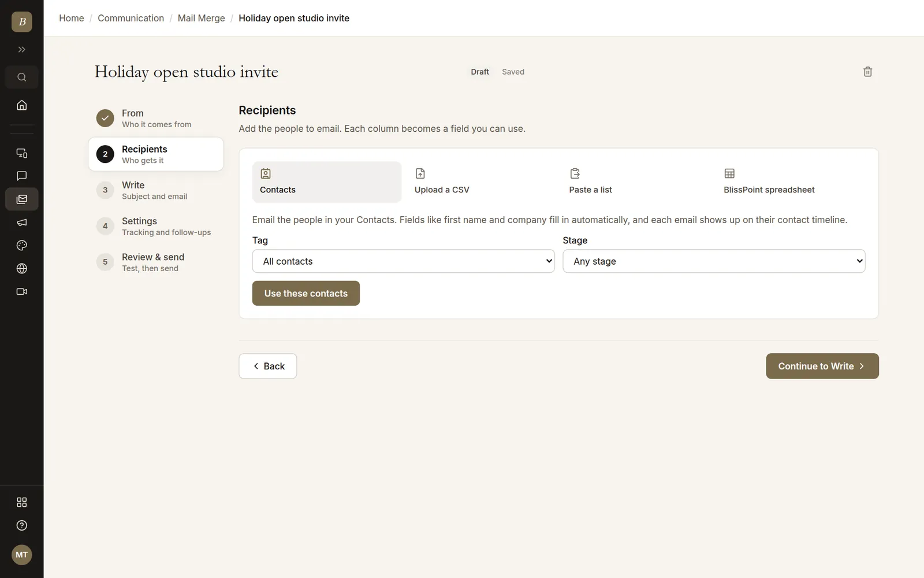Image resolution: width=924 pixels, height=578 pixels.
Task: Open the Stage dropdown (Any stage)
Action: [x=714, y=261]
